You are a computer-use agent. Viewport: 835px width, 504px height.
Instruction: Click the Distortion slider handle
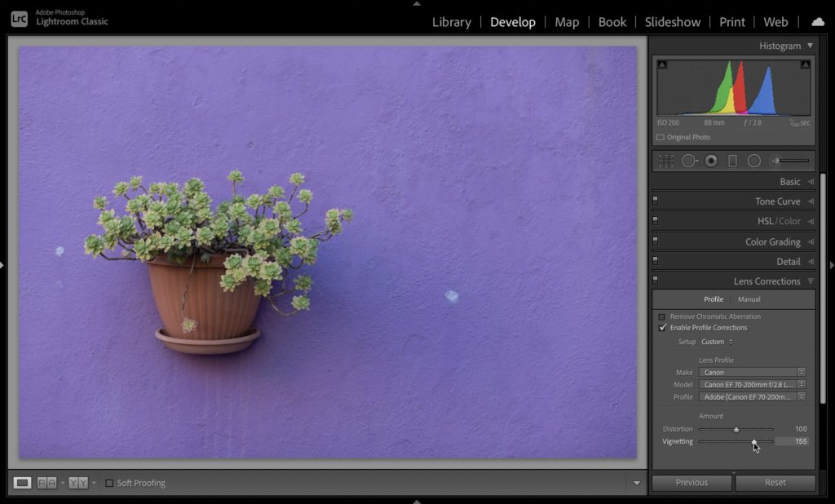736,430
